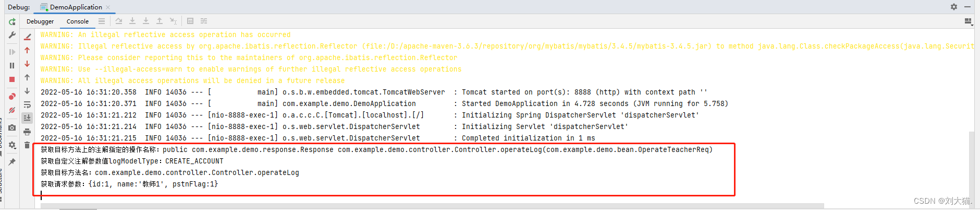Clear console highlighting with the red eraser icon
980x210 pixels.
coord(28,37)
